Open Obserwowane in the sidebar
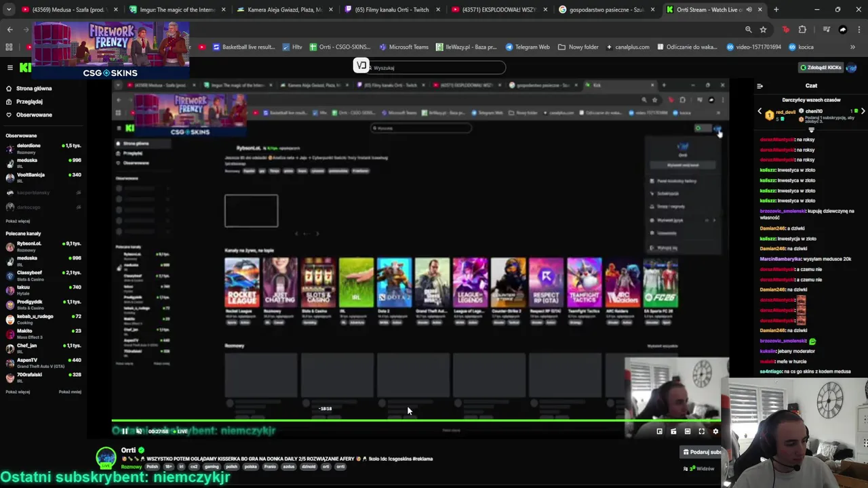 point(34,115)
